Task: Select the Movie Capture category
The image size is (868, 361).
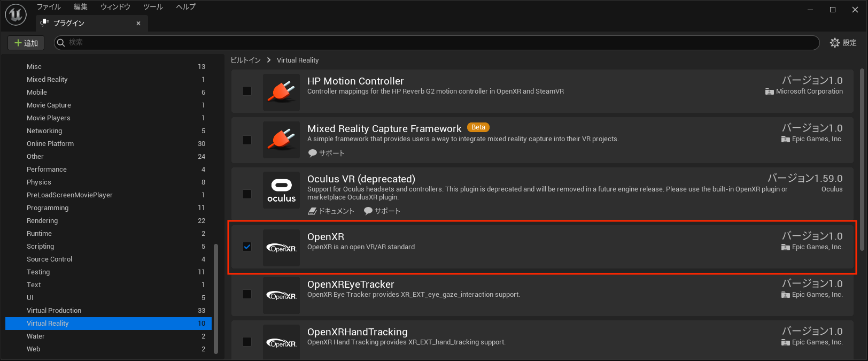Action: click(108, 105)
